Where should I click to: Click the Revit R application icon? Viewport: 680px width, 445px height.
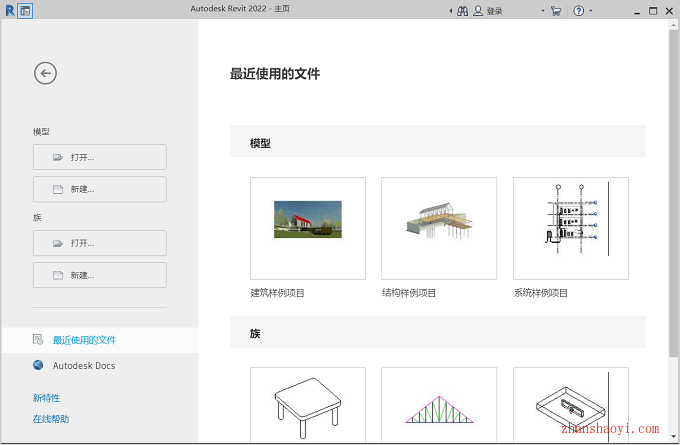click(10, 10)
